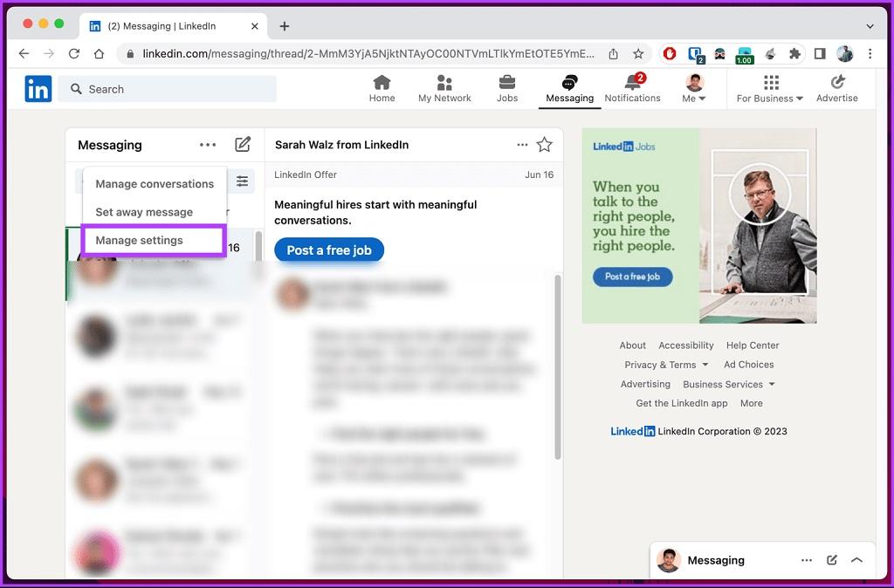This screenshot has width=894, height=588.
Task: Open the Accessibility footer link
Action: tap(686, 345)
